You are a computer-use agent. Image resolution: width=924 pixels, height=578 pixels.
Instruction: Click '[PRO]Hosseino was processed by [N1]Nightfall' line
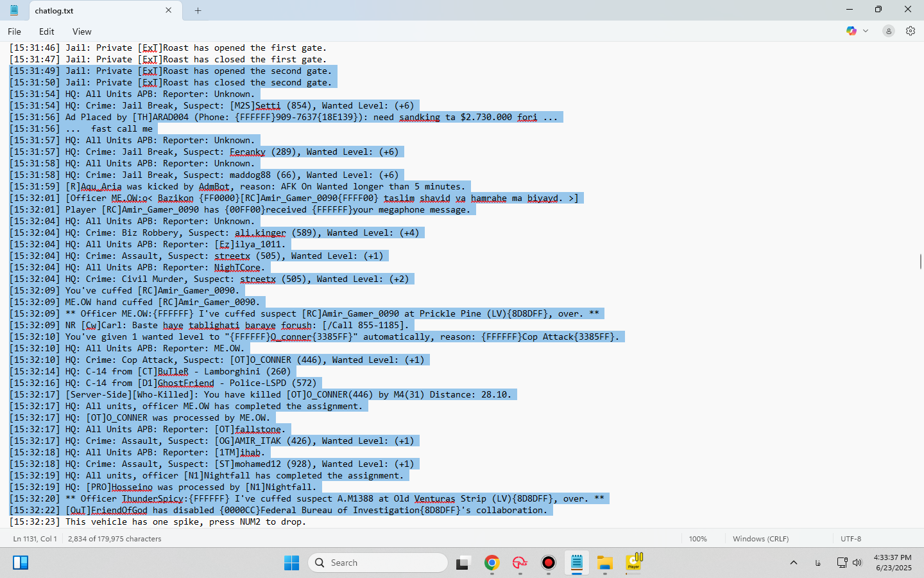[163, 487]
